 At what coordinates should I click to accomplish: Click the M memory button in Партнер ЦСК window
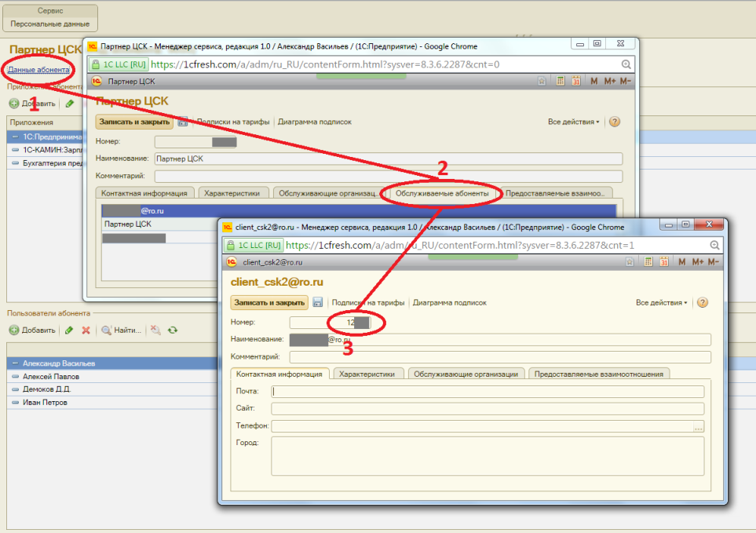(x=594, y=81)
